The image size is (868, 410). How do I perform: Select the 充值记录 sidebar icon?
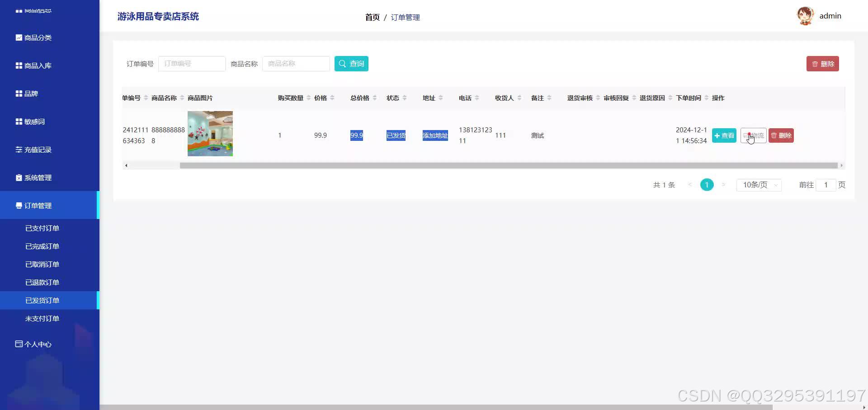(x=19, y=149)
